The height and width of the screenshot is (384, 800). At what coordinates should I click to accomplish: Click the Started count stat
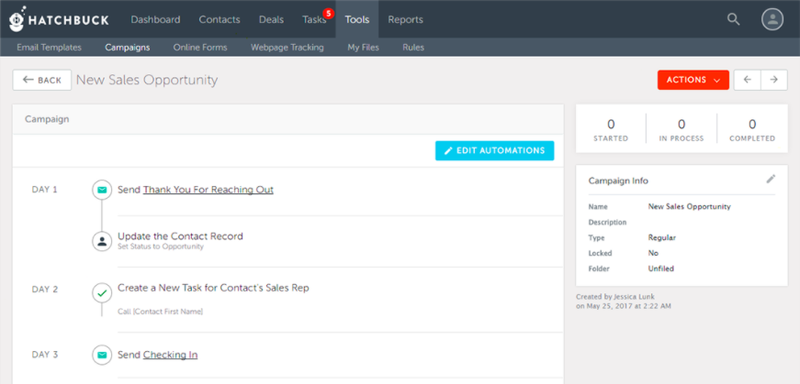click(611, 130)
